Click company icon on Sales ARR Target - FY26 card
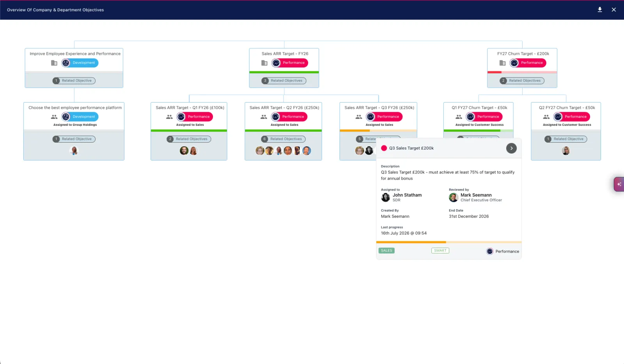This screenshot has height=364, width=624. (264, 63)
